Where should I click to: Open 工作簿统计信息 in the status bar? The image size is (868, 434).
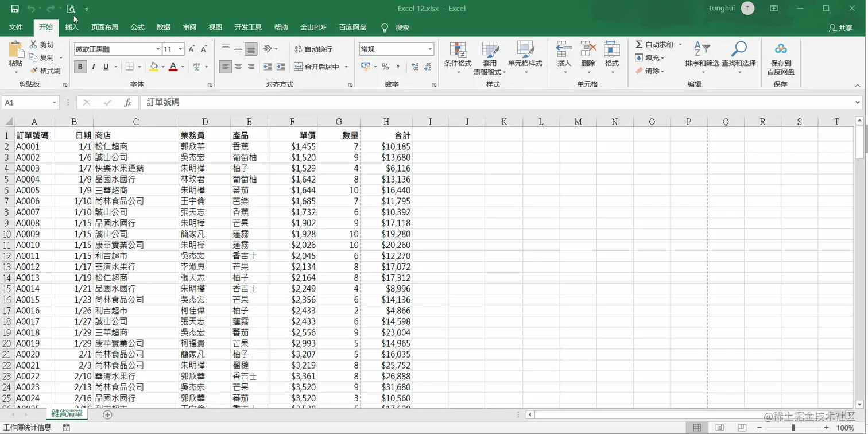[27, 428]
